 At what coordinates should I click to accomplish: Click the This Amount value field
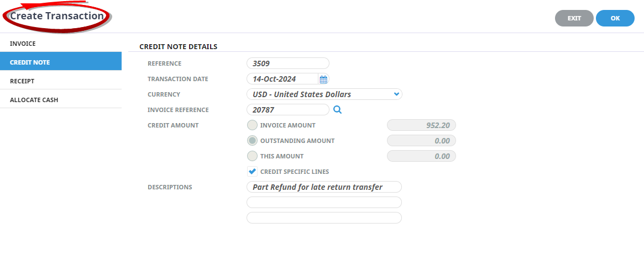(422, 156)
